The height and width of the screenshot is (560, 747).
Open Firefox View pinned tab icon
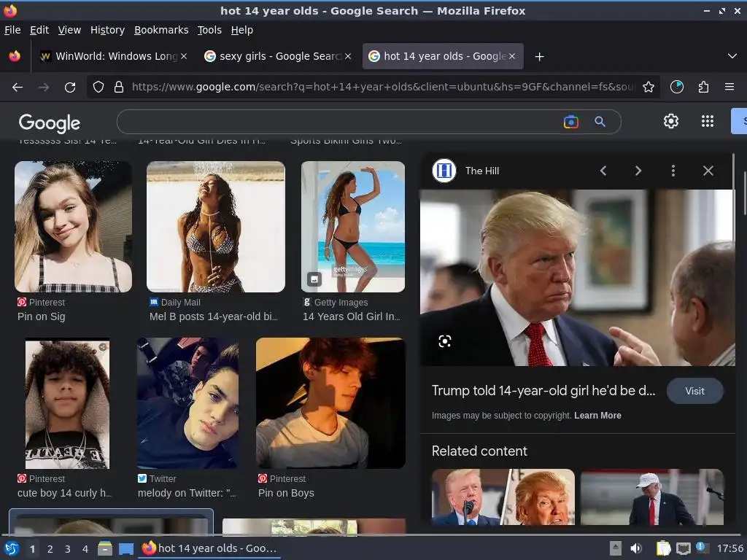15,56
